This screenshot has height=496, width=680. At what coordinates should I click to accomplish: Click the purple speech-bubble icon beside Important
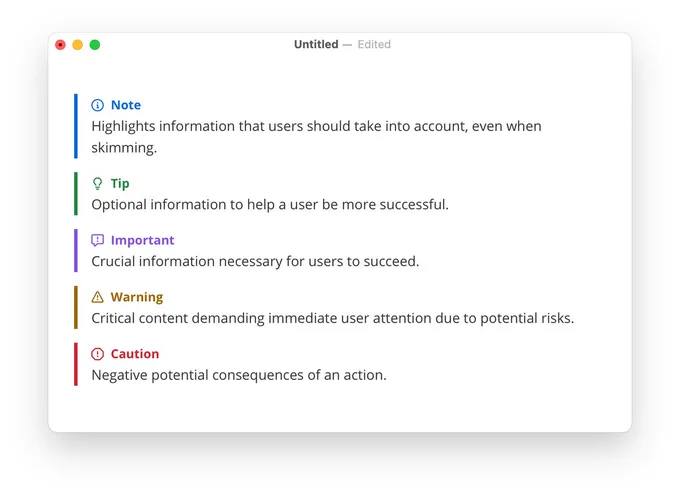[x=98, y=240]
